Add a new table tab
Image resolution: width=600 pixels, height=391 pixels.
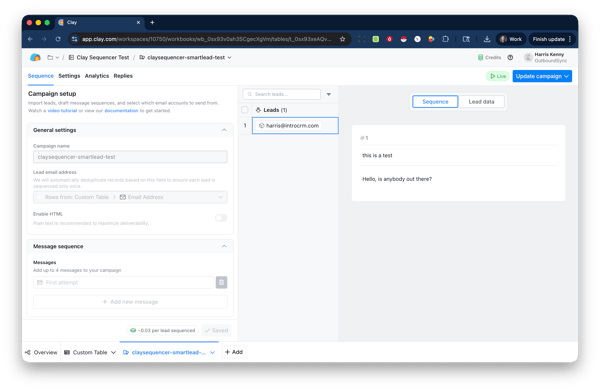(234, 352)
